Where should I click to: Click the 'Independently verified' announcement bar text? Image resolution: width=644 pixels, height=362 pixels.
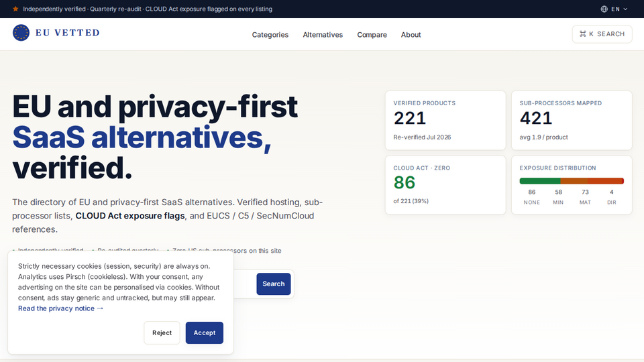pyautogui.click(x=54, y=9)
